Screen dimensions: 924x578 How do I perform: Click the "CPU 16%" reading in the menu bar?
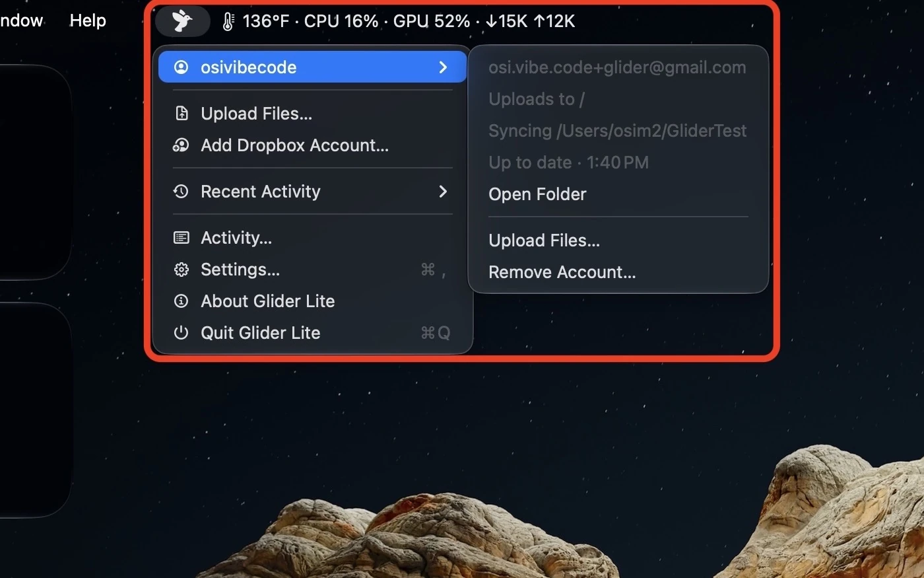(x=341, y=21)
